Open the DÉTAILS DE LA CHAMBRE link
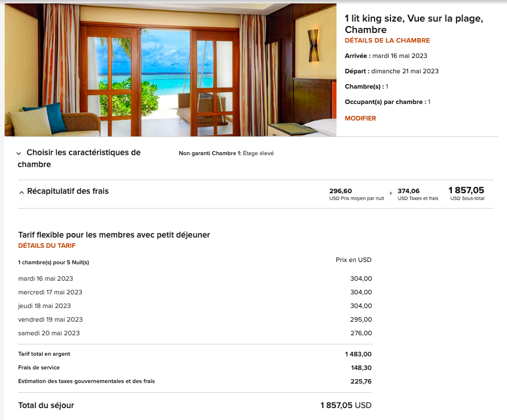Viewport: 507px width, 420px height. (x=387, y=40)
